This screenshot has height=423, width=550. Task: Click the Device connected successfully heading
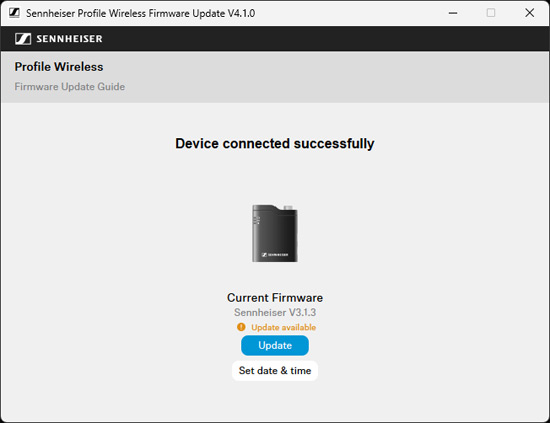tap(275, 143)
